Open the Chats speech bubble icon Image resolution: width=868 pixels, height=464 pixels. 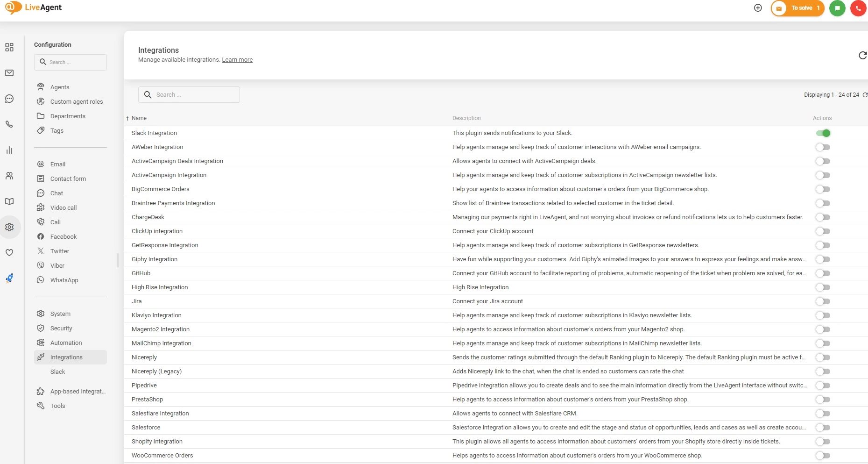[x=9, y=99]
